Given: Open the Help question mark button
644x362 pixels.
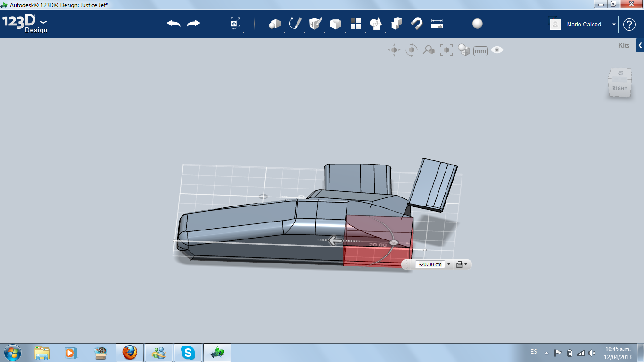Looking at the screenshot, I should pyautogui.click(x=629, y=25).
